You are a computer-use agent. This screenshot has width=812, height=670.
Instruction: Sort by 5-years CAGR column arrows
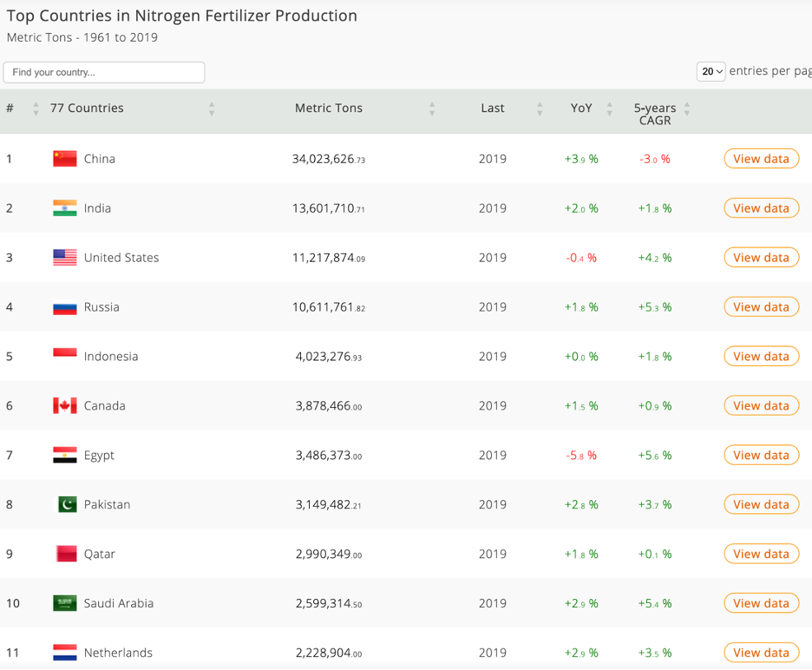click(687, 108)
